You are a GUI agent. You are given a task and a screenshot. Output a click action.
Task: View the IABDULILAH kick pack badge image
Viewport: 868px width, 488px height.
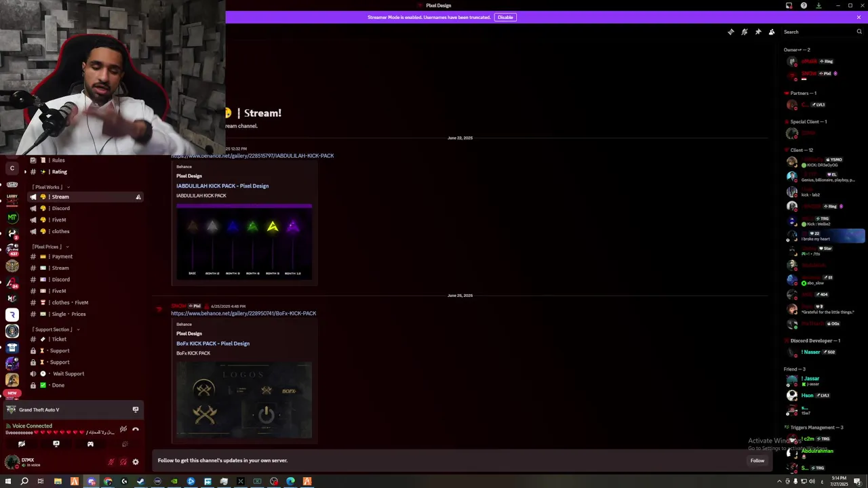(x=244, y=241)
